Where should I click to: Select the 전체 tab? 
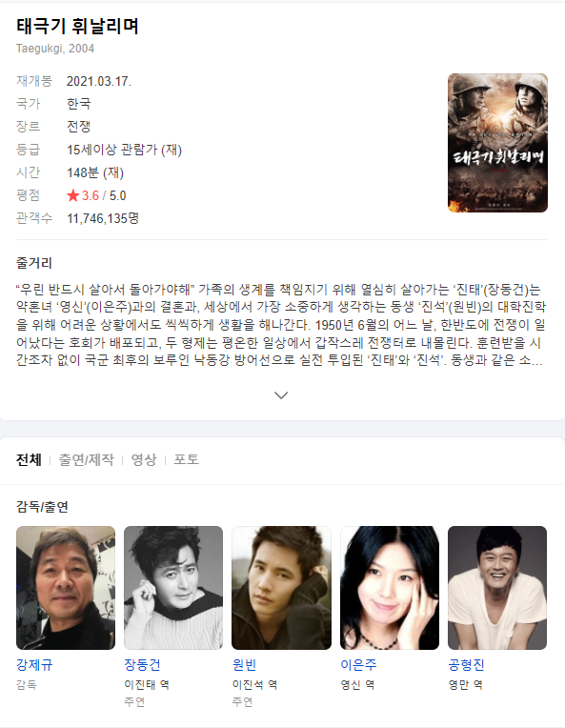tap(29, 459)
